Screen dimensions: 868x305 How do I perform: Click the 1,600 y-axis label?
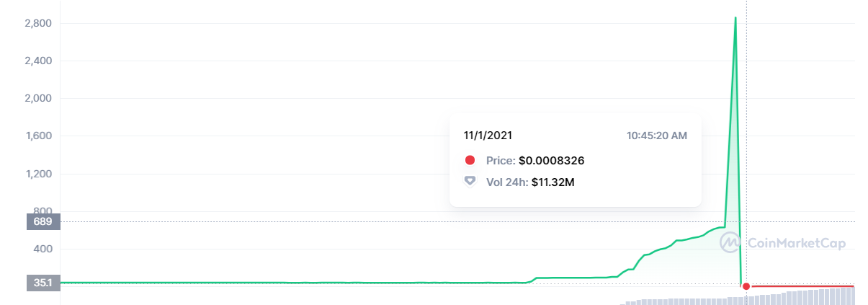click(37, 136)
